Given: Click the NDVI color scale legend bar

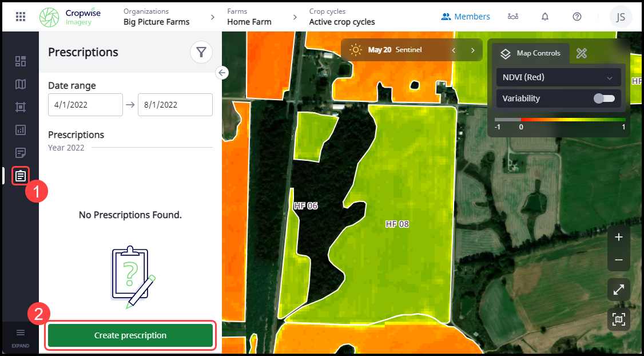Looking at the screenshot, I should click(560, 120).
